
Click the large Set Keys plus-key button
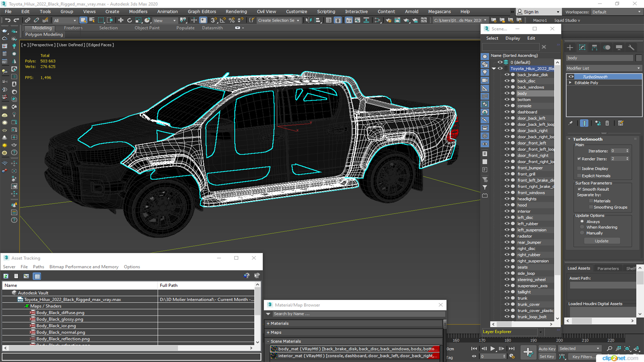pos(528,352)
